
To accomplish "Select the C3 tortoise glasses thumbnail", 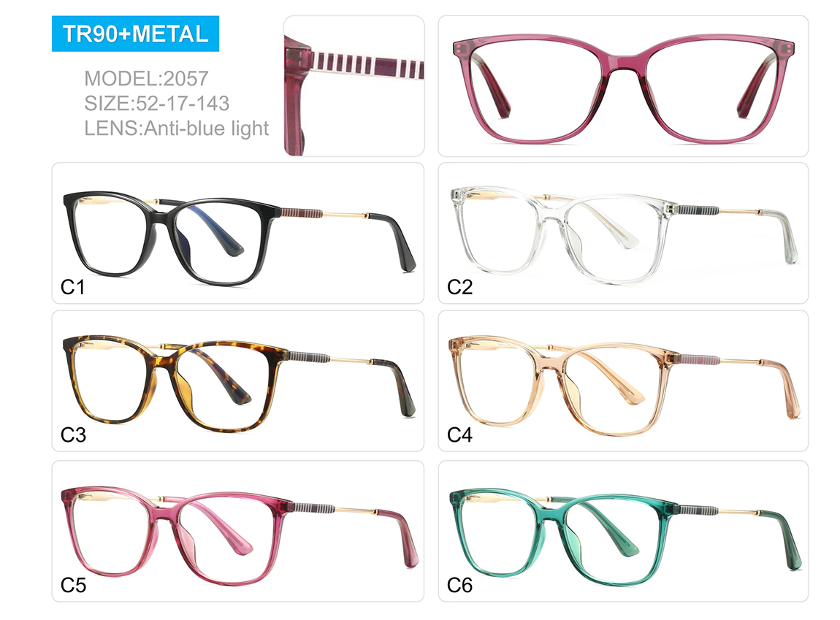I will (238, 380).
